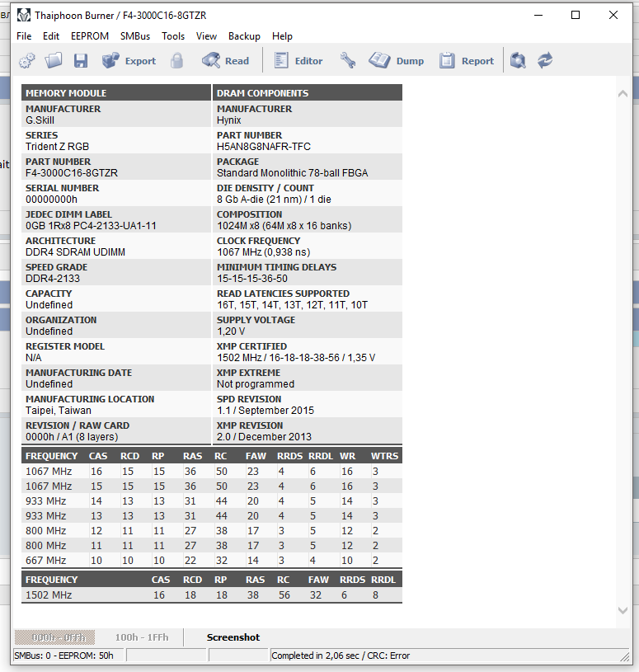Click the Not programmed XMP Extreme value
This screenshot has width=639, height=672.
(x=256, y=384)
